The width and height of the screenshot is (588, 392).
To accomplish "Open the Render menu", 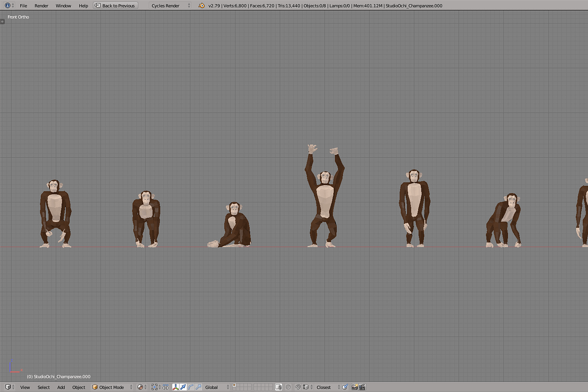I will 42,5.
